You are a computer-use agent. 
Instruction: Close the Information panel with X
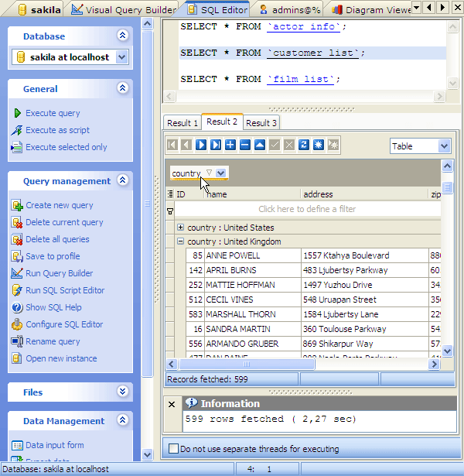point(172,404)
